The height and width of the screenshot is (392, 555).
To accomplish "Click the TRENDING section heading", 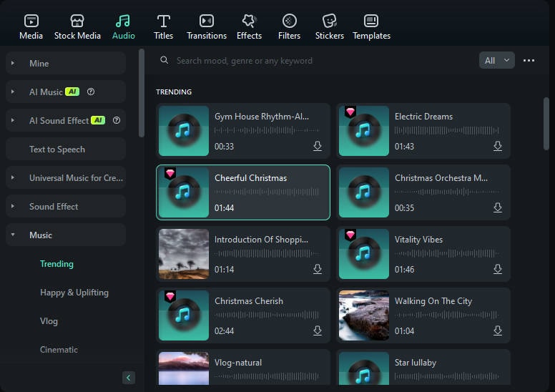I will [174, 92].
